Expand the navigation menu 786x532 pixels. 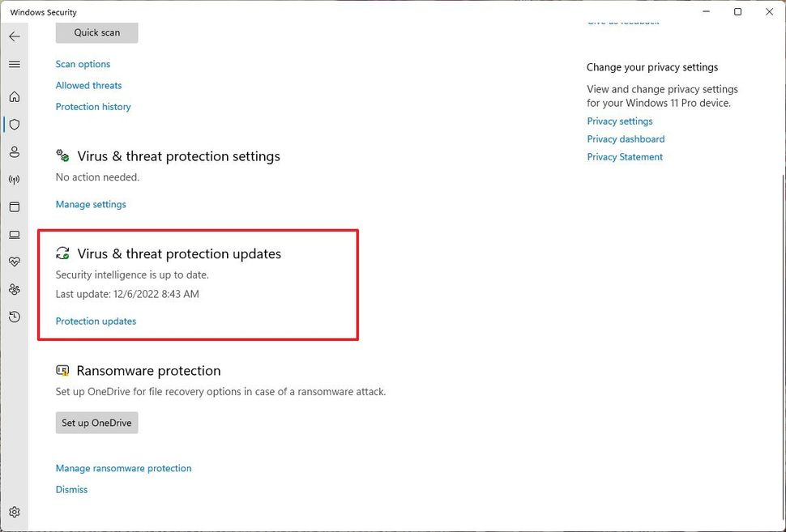click(14, 64)
